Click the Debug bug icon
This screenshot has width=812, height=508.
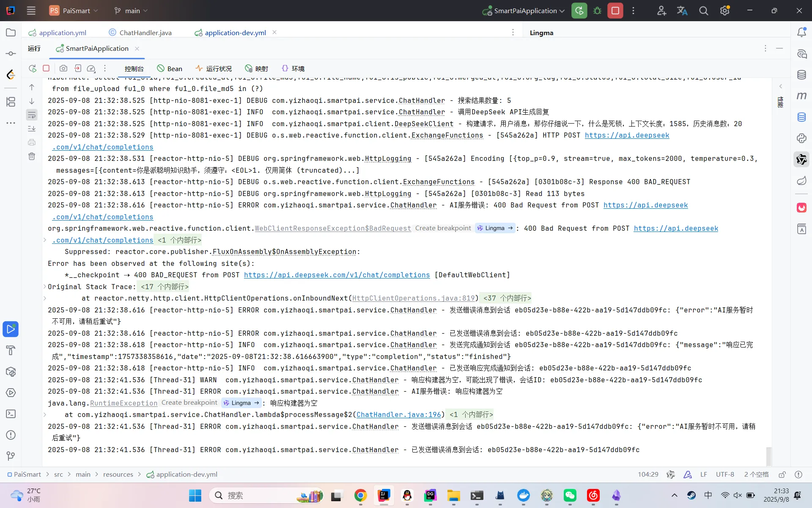(x=597, y=11)
